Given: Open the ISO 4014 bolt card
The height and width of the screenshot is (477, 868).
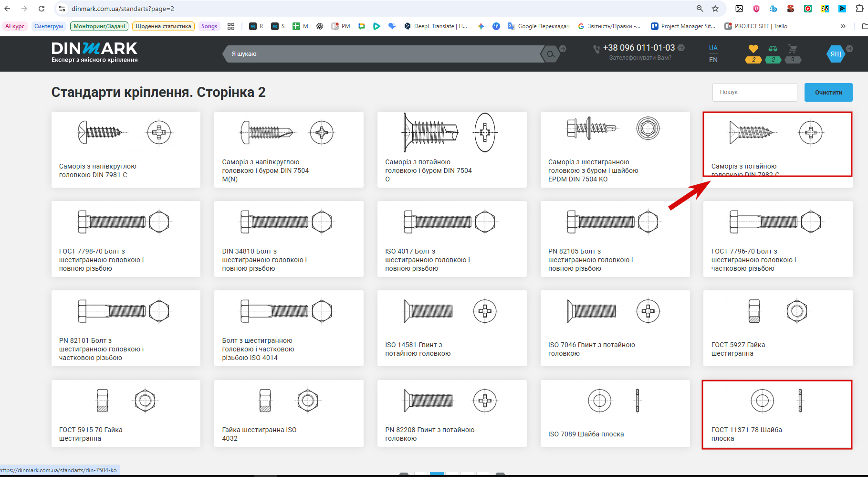Looking at the screenshot, I should pos(289,328).
